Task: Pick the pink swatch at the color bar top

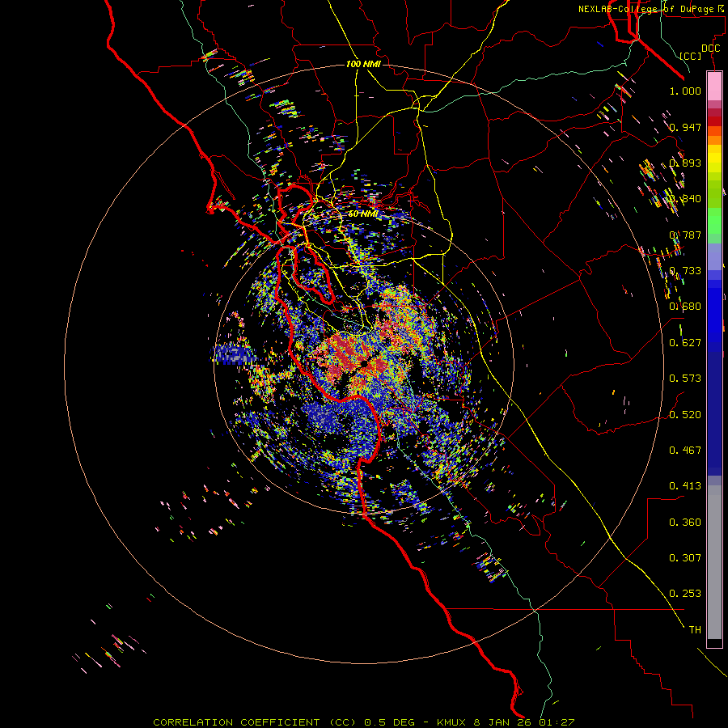Action: point(714,86)
